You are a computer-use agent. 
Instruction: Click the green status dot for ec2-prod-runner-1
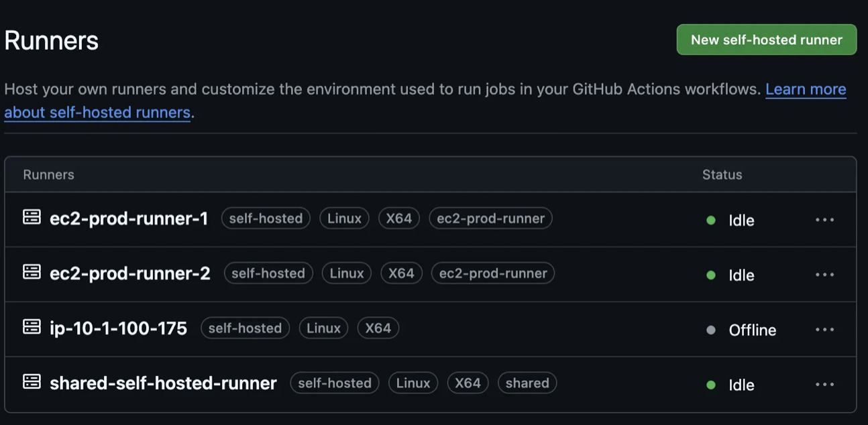(x=711, y=220)
